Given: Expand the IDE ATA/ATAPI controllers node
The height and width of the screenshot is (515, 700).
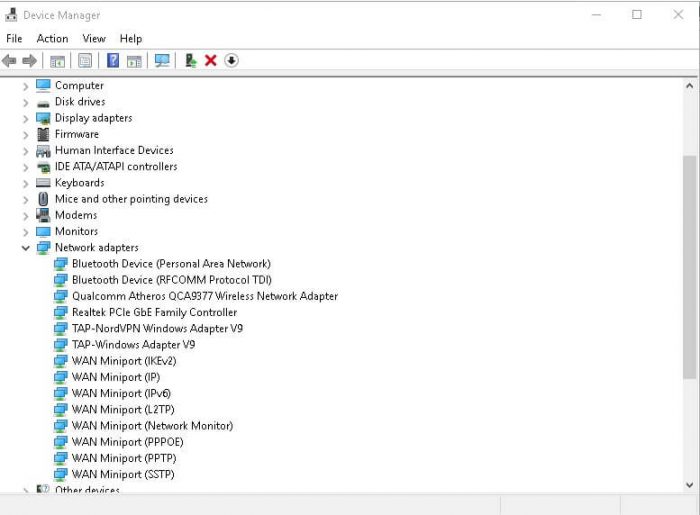Looking at the screenshot, I should pyautogui.click(x=25, y=167).
